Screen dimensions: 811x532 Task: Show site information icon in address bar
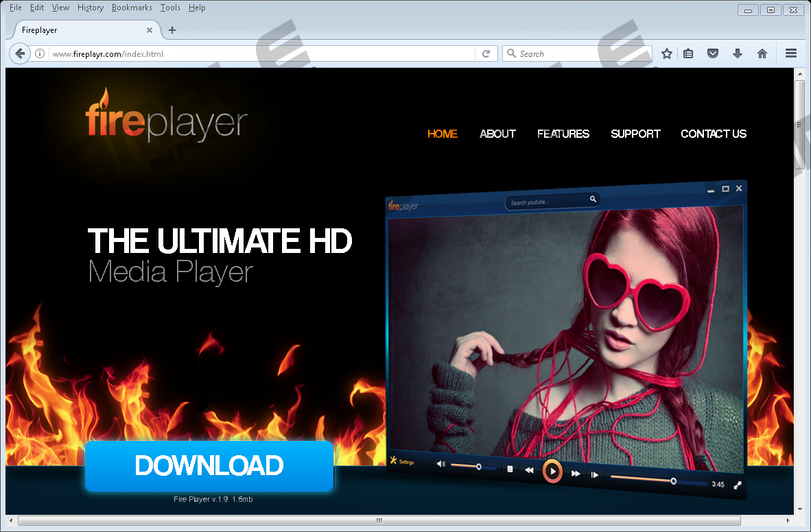(40, 53)
